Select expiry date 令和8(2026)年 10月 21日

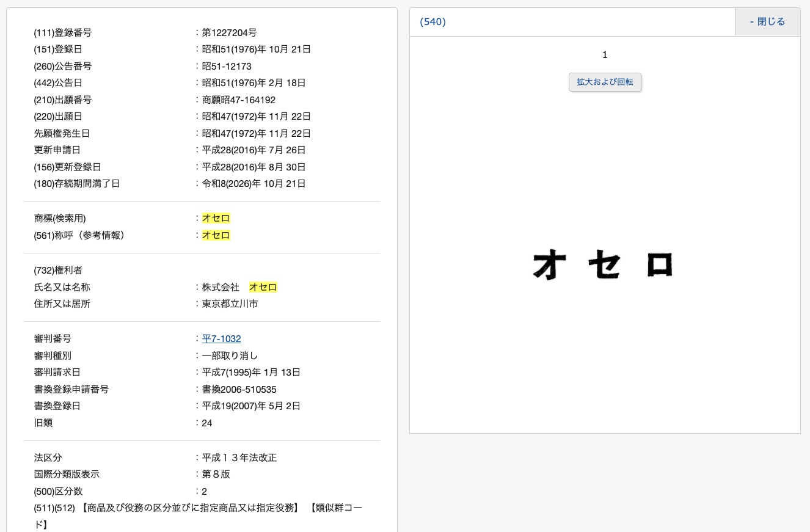tap(254, 183)
